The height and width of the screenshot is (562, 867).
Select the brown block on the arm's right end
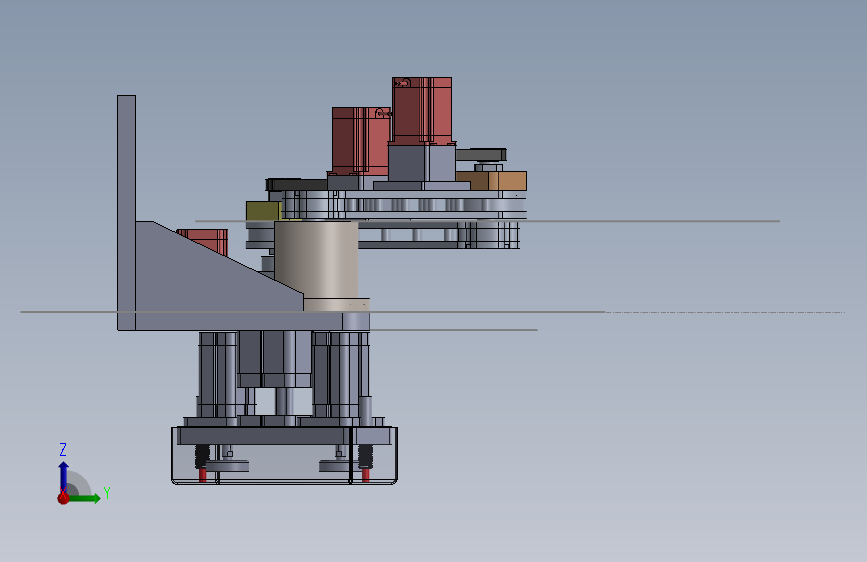492,180
